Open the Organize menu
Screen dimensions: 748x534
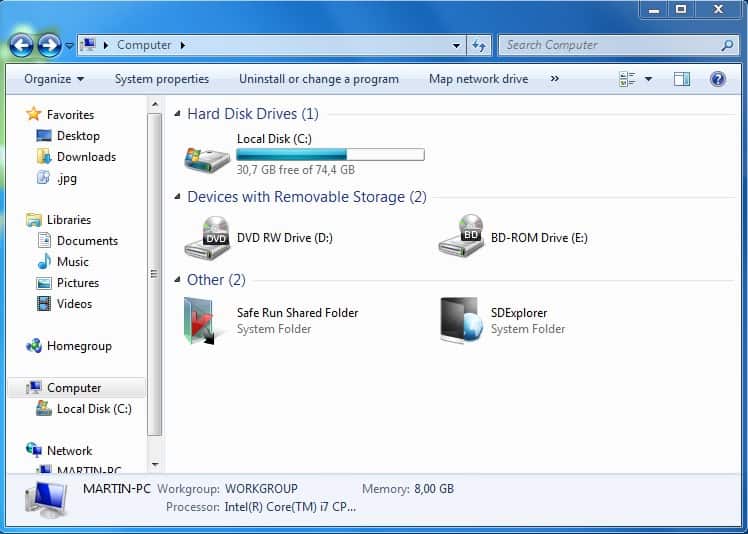(x=54, y=79)
